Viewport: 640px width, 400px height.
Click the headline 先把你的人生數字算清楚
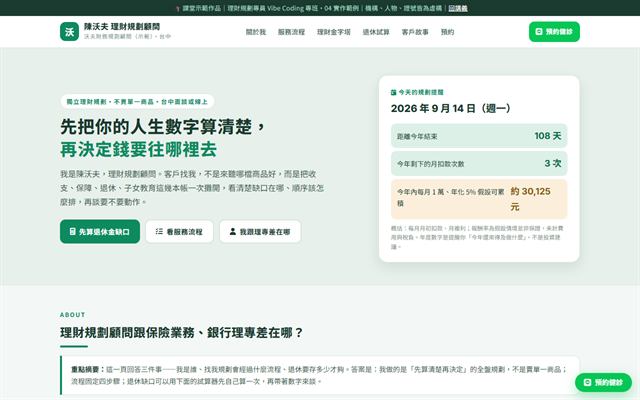(163, 127)
